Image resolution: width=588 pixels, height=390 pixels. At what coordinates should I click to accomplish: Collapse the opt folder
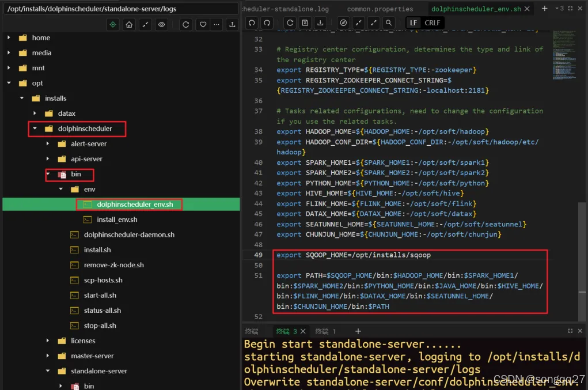[x=9, y=83]
